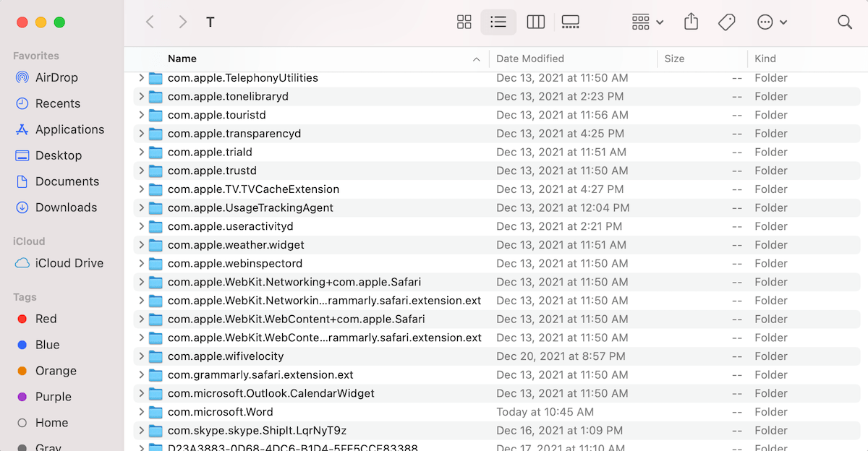This screenshot has height=451, width=868.
Task: Expand the com.apple.useractivityd folder
Action: click(141, 226)
